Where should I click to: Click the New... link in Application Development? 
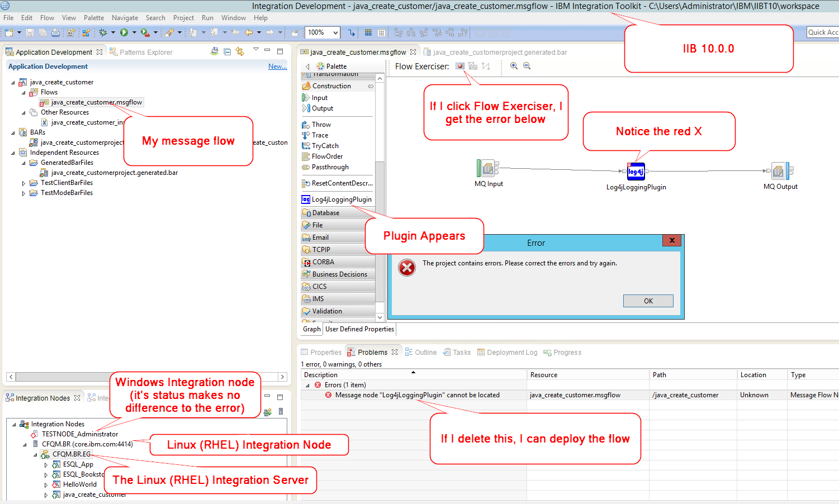point(277,66)
